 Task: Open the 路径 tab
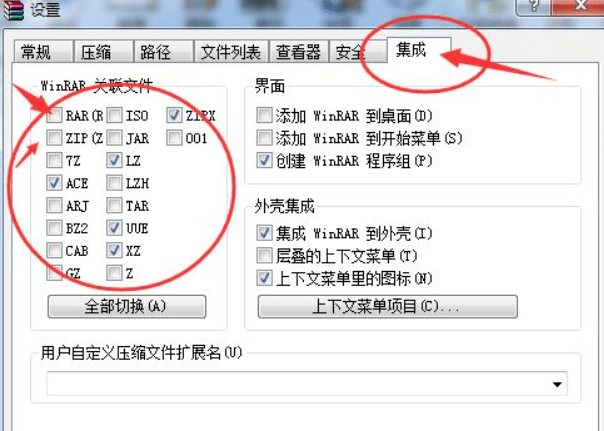[x=163, y=52]
